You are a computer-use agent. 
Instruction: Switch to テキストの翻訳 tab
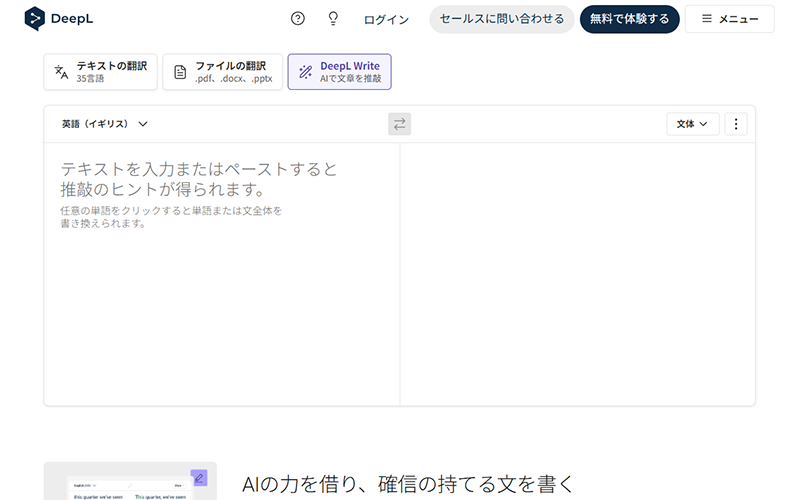coord(101,71)
